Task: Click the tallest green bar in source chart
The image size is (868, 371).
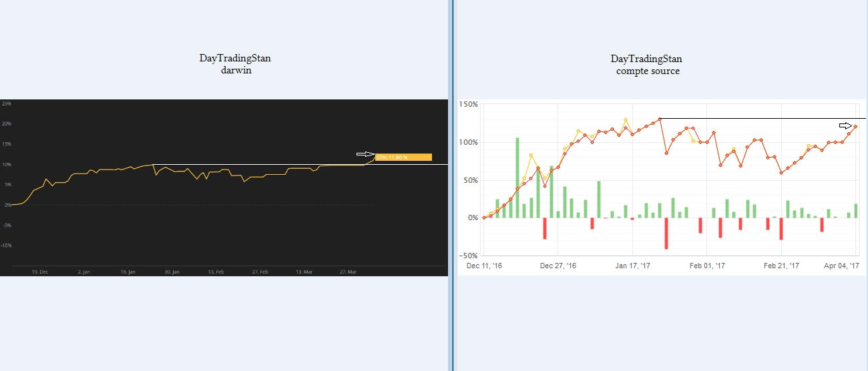Action: [x=517, y=177]
